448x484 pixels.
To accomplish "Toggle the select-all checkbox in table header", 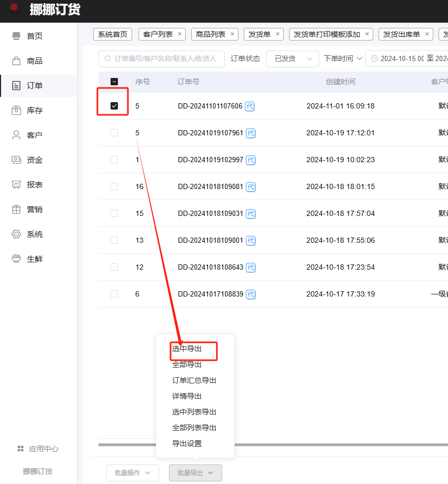I will [x=114, y=82].
